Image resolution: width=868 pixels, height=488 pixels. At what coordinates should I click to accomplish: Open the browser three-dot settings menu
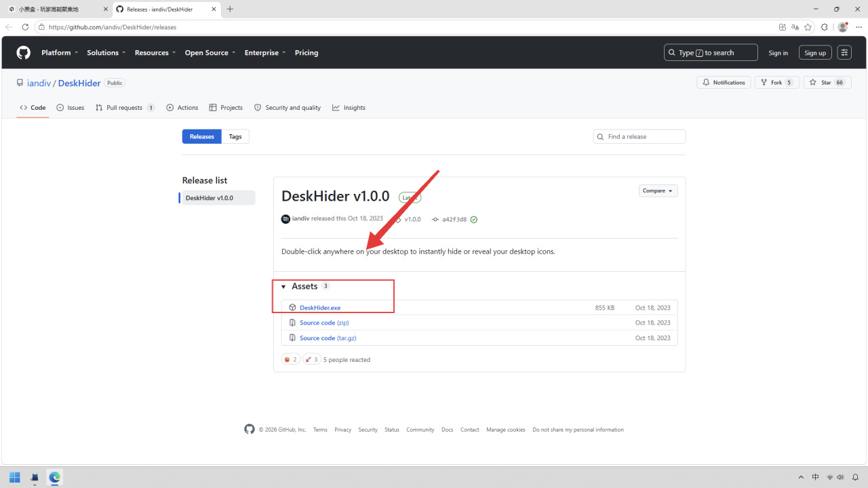[859, 27]
